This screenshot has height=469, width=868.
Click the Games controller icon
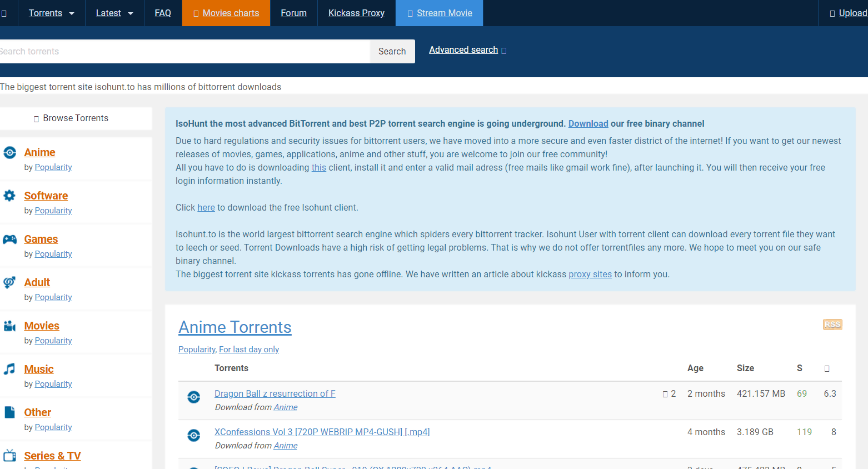pyautogui.click(x=9, y=240)
